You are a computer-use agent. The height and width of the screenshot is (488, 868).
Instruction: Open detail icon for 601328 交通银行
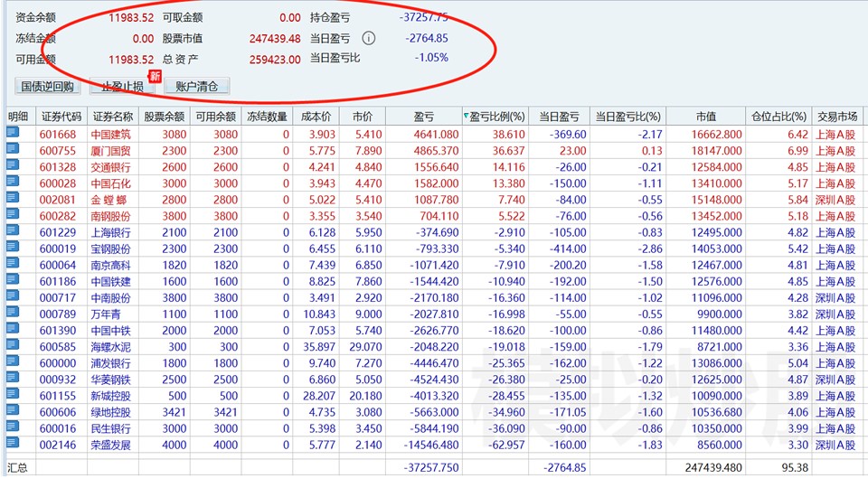click(13, 165)
